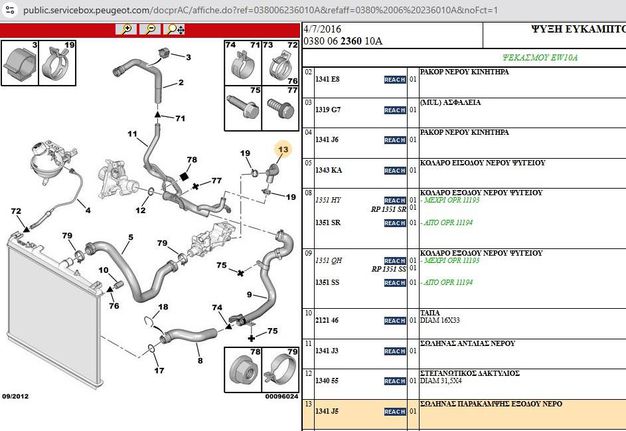Click part number 1319 G7
The height and width of the screenshot is (431, 626).
pos(328,110)
